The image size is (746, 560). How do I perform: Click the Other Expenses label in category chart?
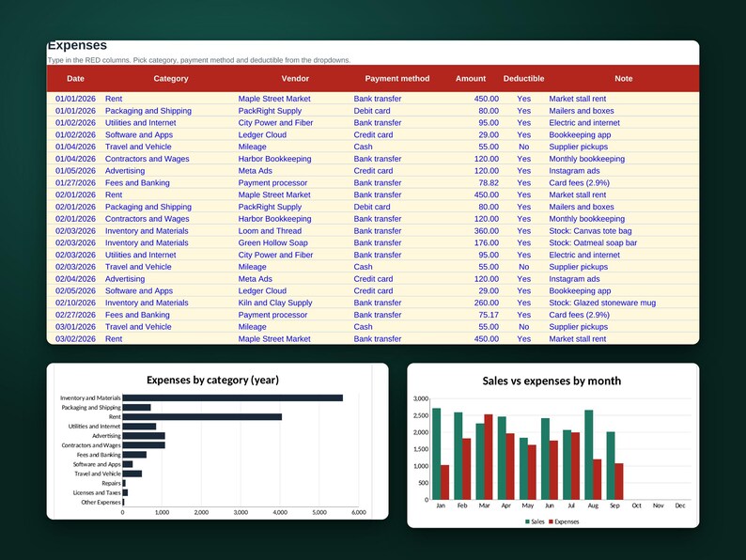101,503
